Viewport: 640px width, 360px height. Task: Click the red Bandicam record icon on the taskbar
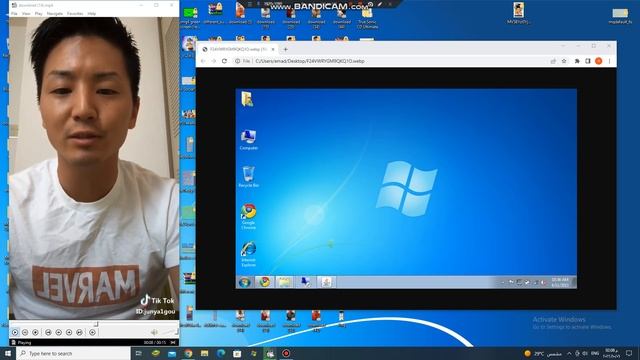pyautogui.click(x=286, y=353)
